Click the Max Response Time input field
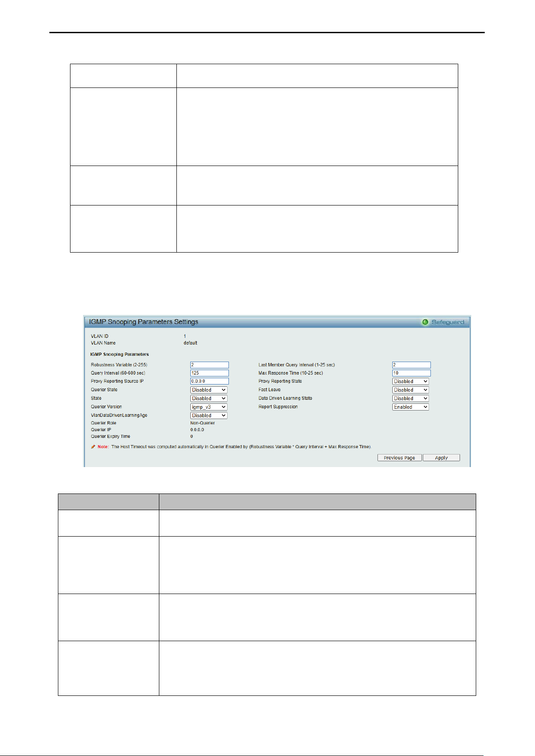This screenshot has height=756, width=535. tap(412, 373)
